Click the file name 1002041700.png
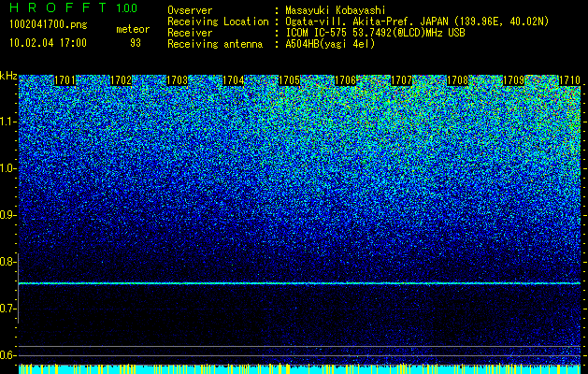The image size is (588, 374). tap(49, 24)
